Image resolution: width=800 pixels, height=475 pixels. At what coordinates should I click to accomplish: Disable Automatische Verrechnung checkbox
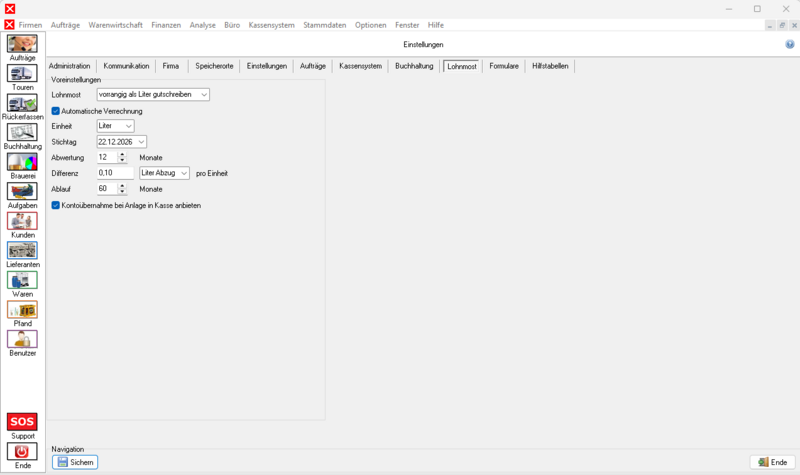(x=56, y=111)
